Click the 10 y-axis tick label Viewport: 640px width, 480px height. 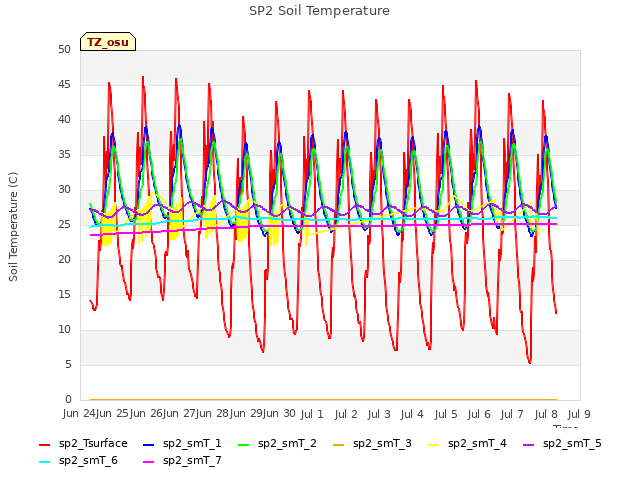64,330
